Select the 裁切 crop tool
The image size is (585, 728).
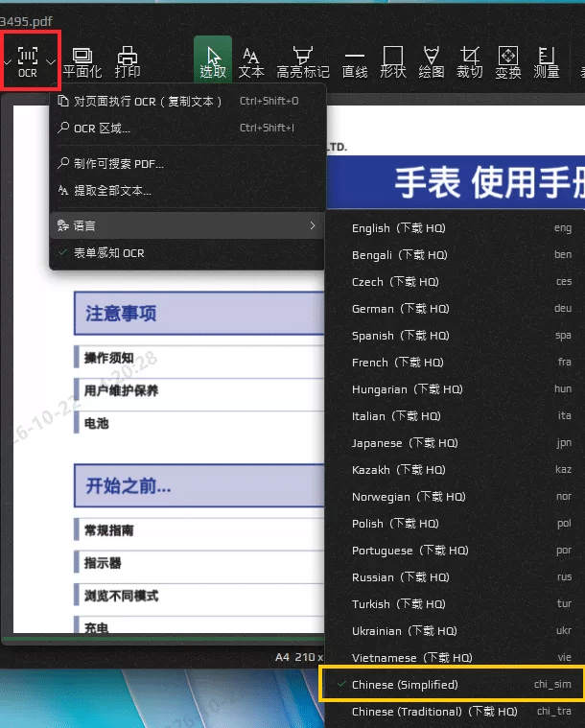469,62
